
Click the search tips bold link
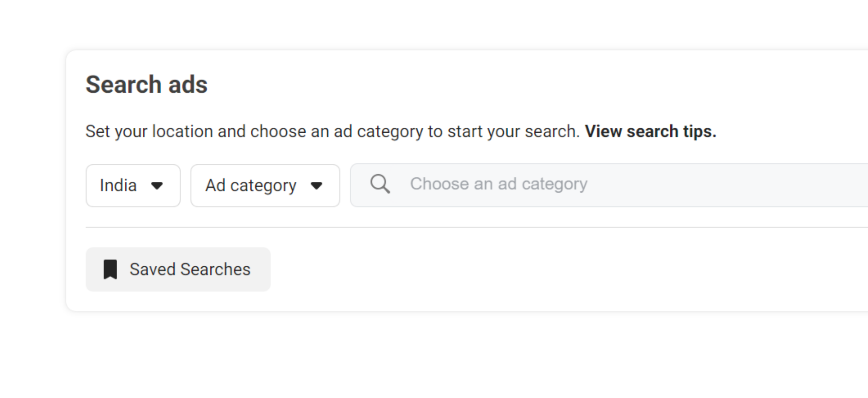click(x=650, y=132)
